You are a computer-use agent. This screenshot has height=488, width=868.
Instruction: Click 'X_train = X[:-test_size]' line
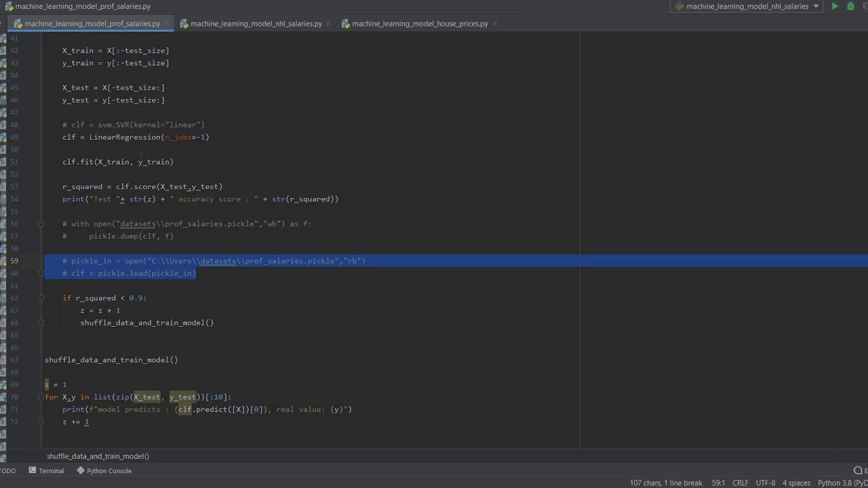(x=116, y=50)
